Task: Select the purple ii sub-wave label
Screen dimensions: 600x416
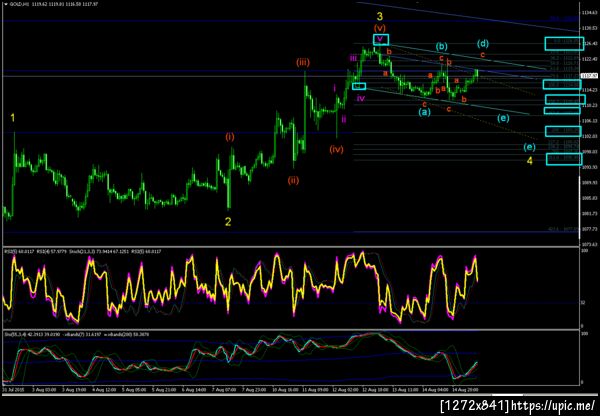Action: (x=344, y=119)
